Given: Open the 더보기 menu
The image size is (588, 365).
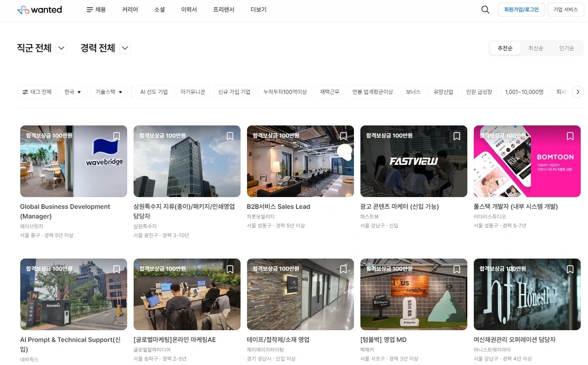Looking at the screenshot, I should [258, 10].
